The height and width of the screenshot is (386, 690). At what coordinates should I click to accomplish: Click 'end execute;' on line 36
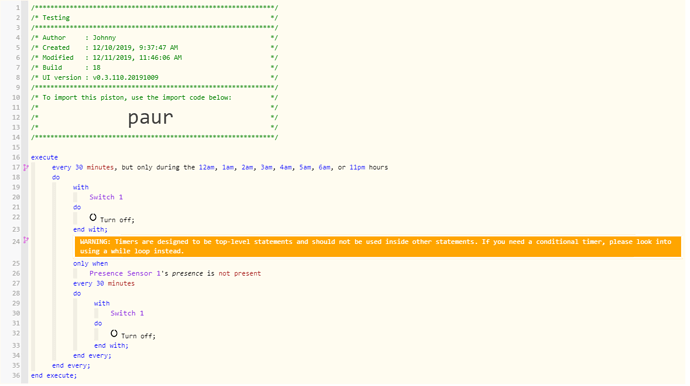(x=54, y=376)
